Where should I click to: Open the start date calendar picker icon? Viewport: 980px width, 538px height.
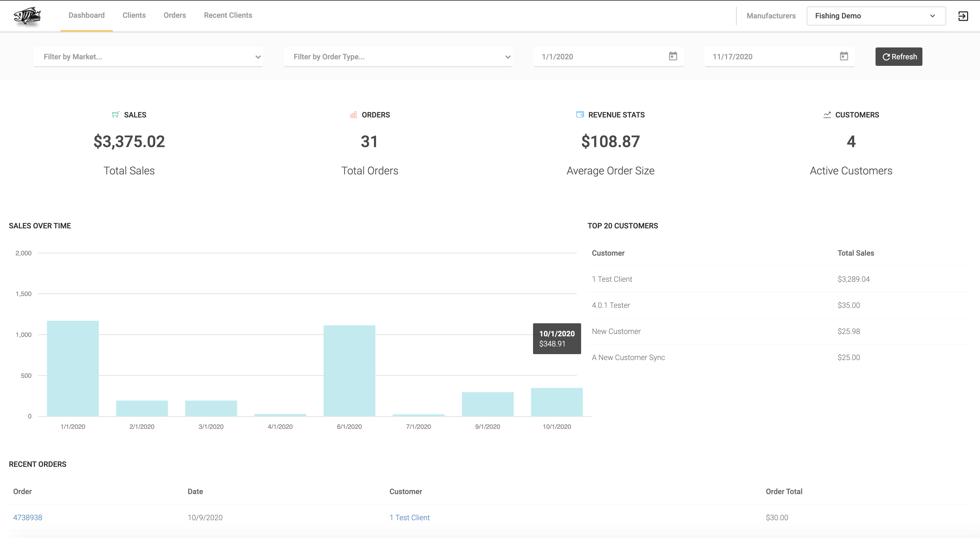point(673,56)
